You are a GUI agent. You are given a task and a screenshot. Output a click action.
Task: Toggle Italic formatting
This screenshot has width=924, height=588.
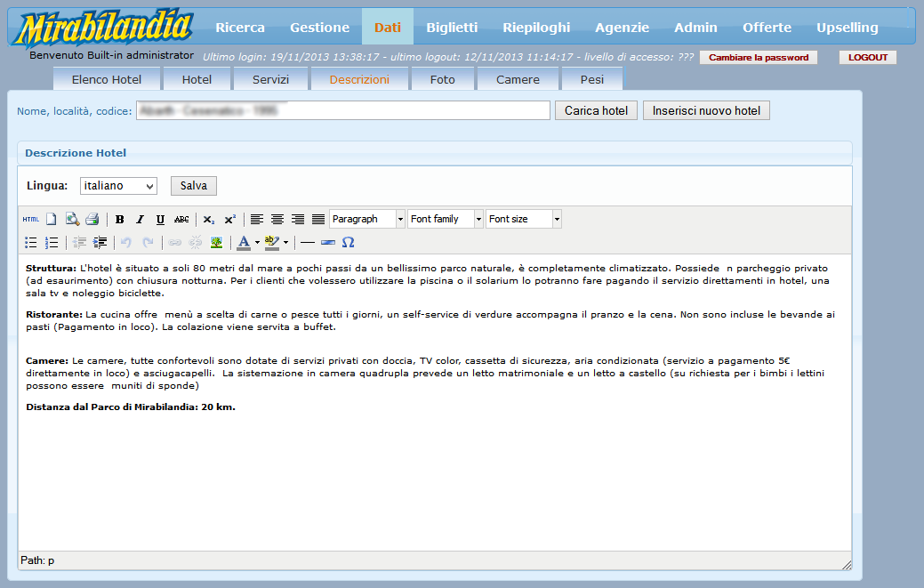[x=140, y=219]
